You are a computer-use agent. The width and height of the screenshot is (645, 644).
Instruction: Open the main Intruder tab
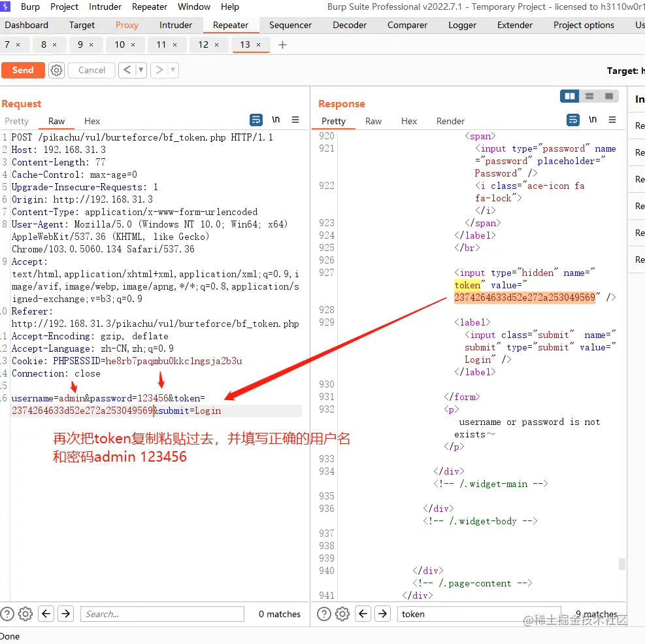click(x=176, y=25)
